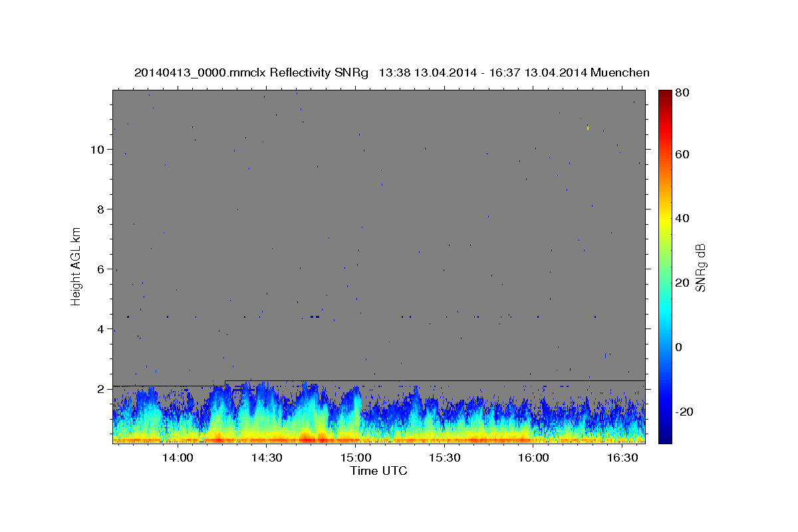Click the height axis label '4'
This screenshot has height=532, width=798.
click(101, 329)
